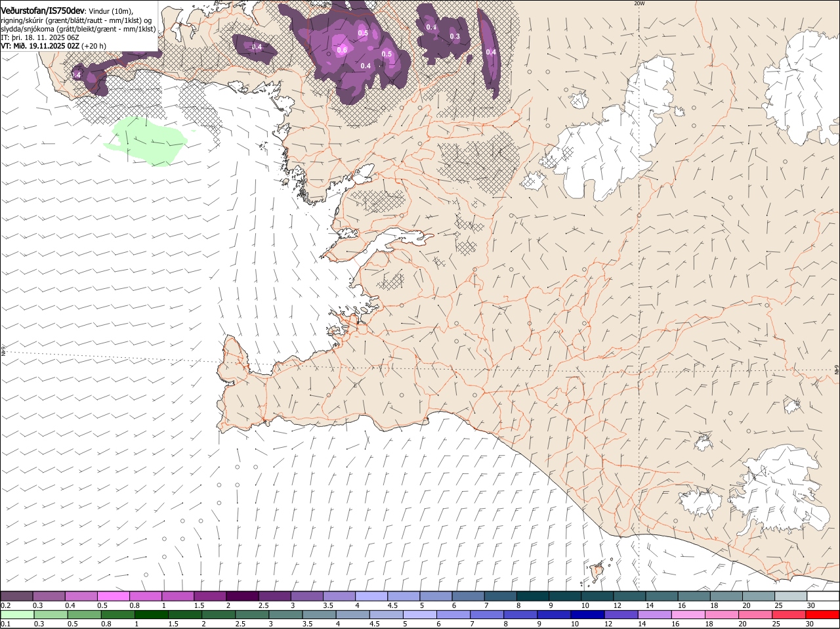Select the dark blue swatch starting at 10 in bottom row
Image resolution: width=840 pixels, height=629 pixels.
point(588,615)
